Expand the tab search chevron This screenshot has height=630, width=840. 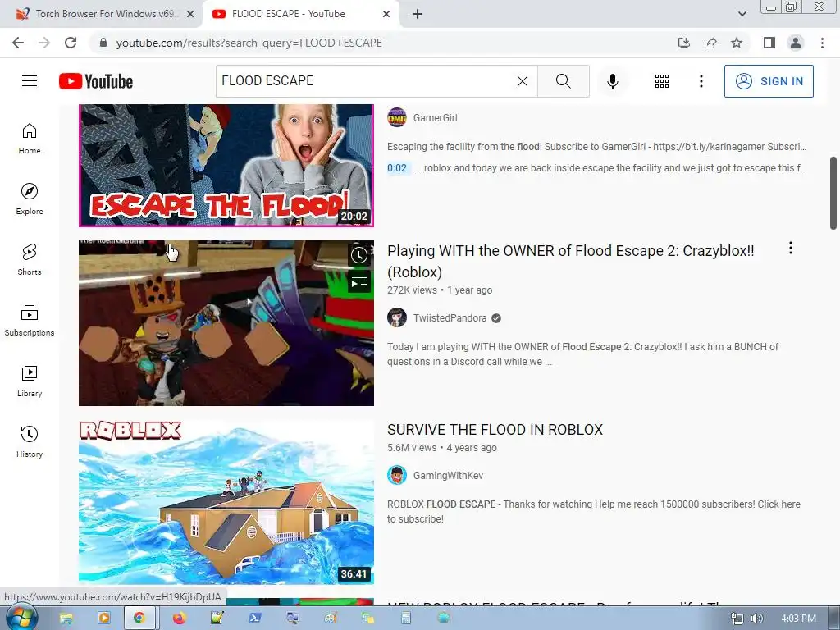click(x=742, y=14)
